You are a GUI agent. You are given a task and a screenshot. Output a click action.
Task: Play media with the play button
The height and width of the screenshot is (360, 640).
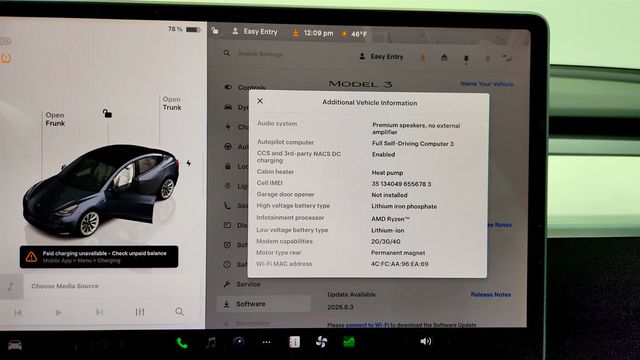click(58, 313)
